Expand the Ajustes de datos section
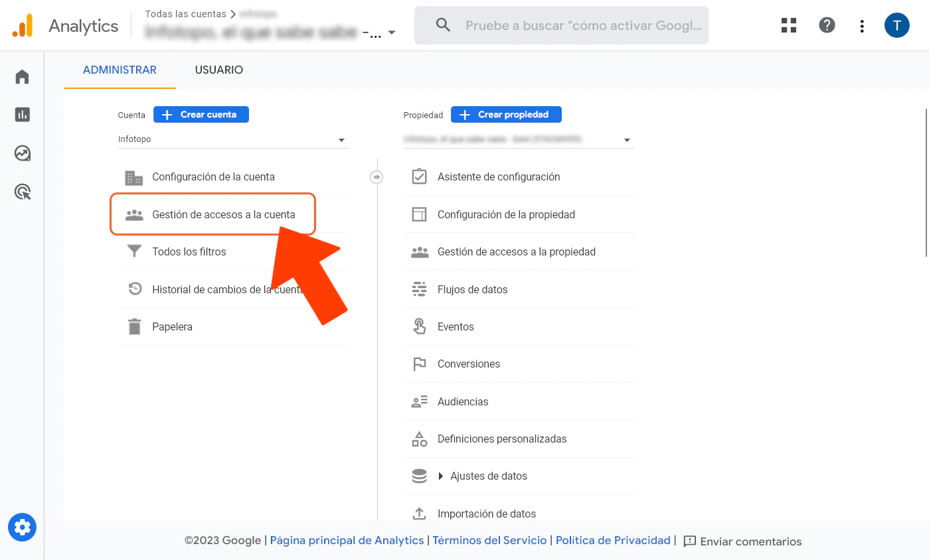This screenshot has height=560, width=929. (441, 476)
